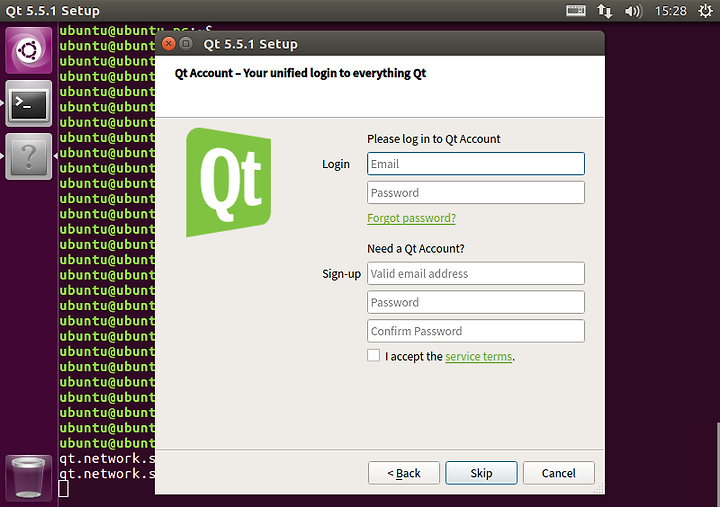The width and height of the screenshot is (720, 507).
Task: Open the Trash icon in the launcher
Action: 28,478
